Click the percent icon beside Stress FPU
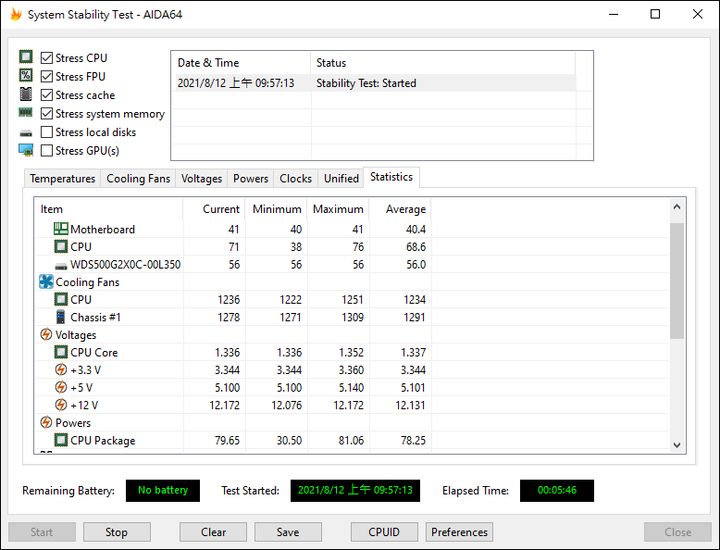Screen dimensions: 720x550 pos(26,75)
